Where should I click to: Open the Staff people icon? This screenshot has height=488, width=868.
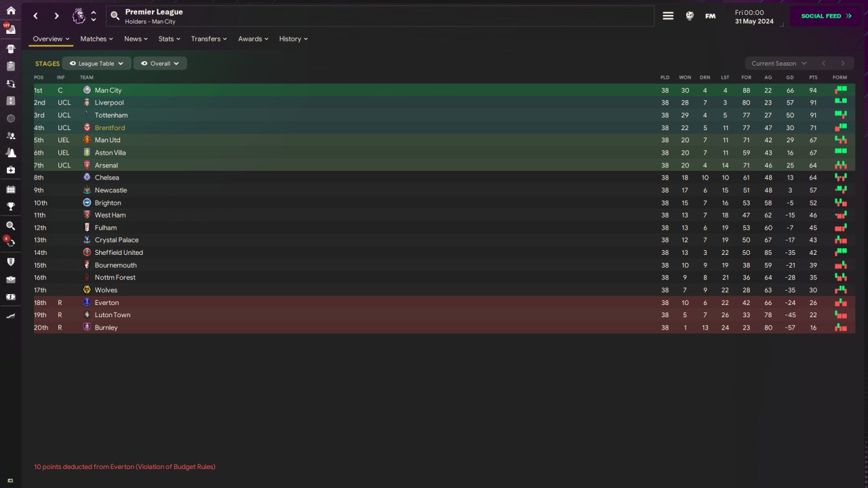[x=10, y=136]
